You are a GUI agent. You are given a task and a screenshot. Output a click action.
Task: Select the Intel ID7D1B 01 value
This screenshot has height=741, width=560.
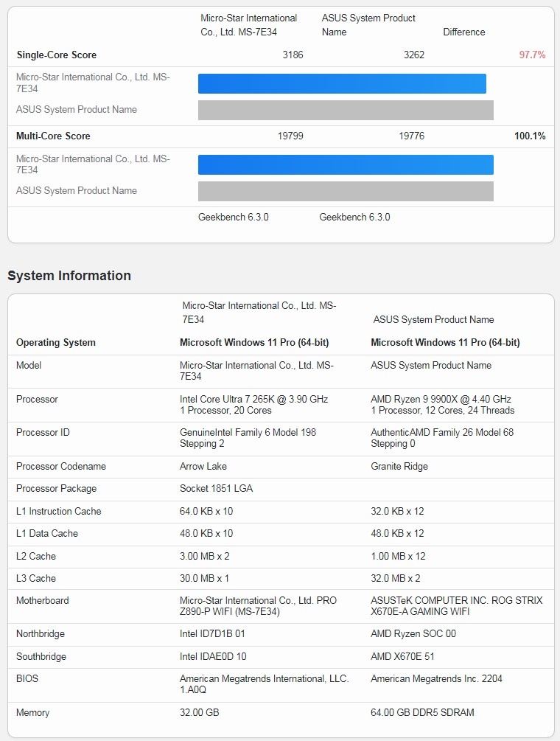point(212,634)
